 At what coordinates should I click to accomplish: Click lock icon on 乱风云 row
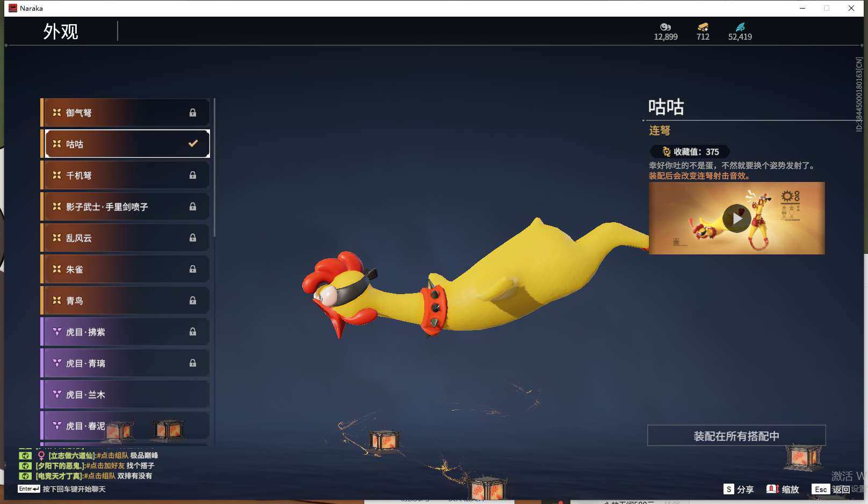[193, 238]
